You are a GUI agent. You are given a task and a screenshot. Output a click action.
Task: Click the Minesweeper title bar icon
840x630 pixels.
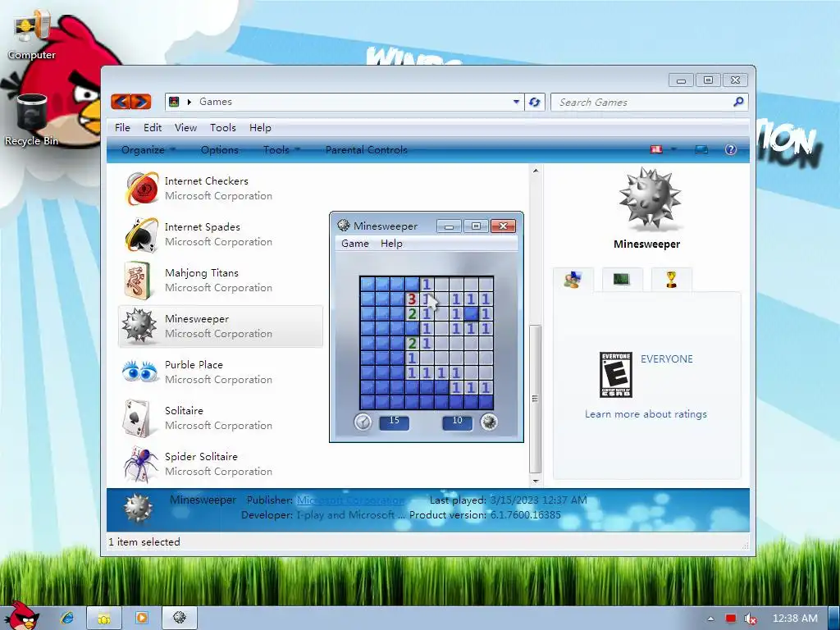pos(344,226)
